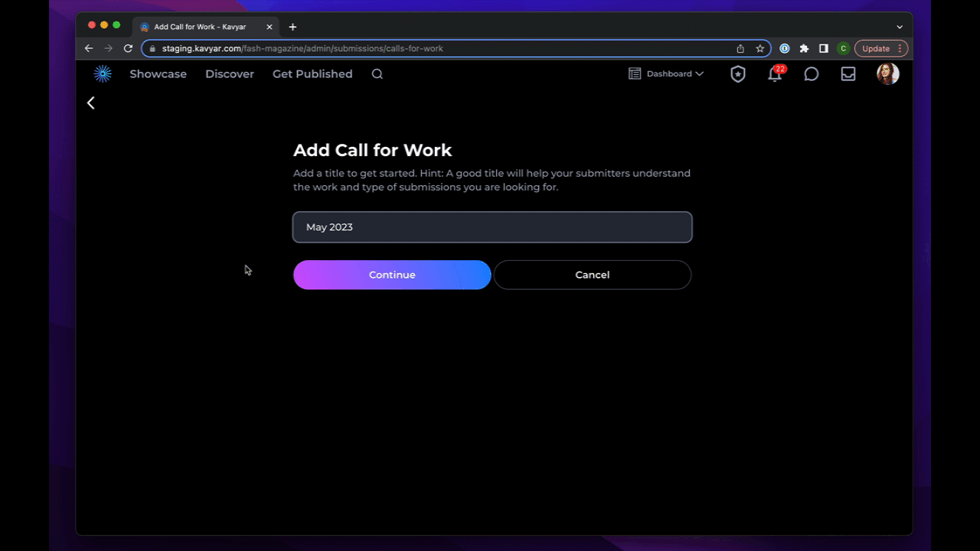The width and height of the screenshot is (980, 551).
Task: Click the Cancel button
Action: tap(593, 275)
